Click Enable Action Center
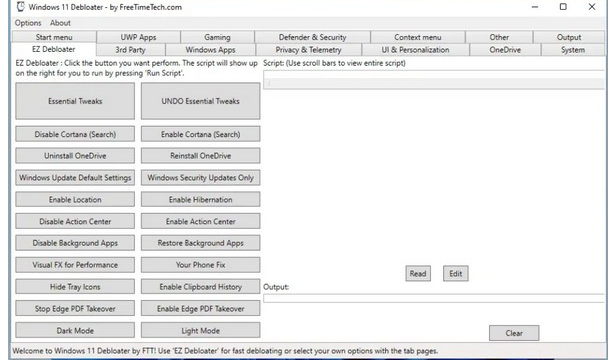The image size is (609, 360). click(200, 221)
